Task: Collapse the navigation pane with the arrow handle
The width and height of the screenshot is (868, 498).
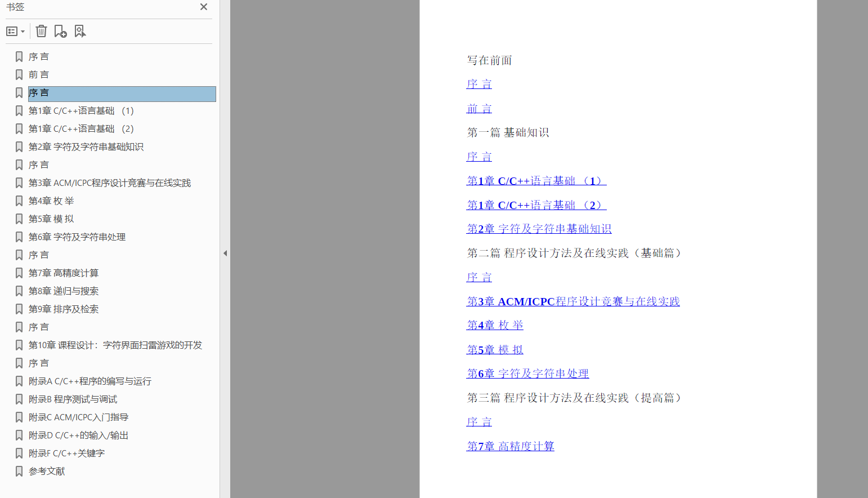Action: click(225, 254)
